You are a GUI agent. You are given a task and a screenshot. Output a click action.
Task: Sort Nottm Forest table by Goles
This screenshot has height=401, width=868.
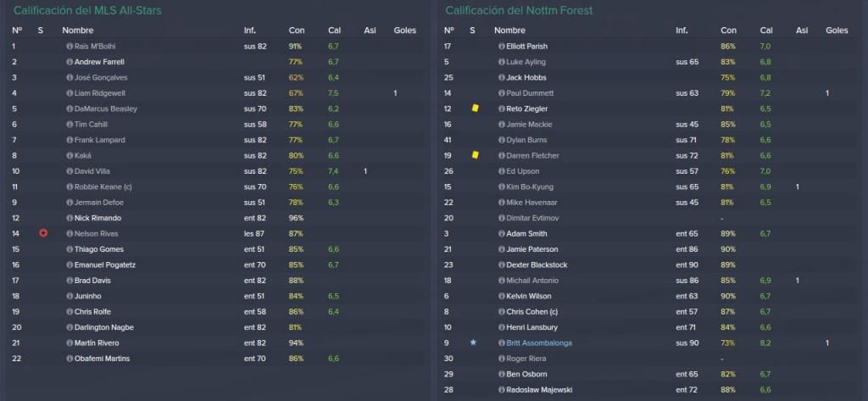[x=837, y=31]
